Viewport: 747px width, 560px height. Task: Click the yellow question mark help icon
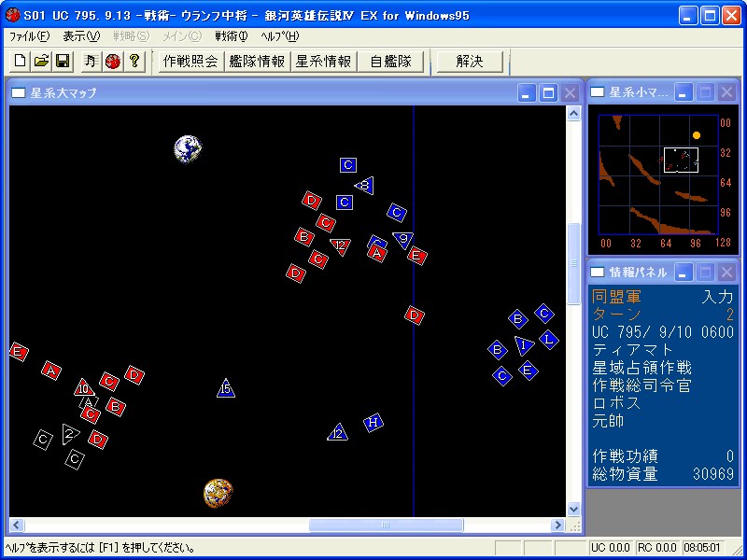134,62
